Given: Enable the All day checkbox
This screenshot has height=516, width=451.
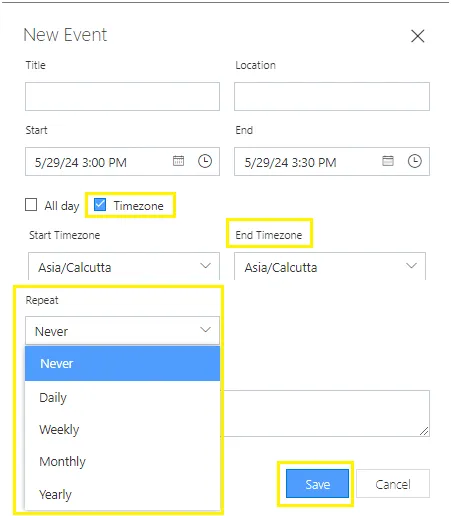Looking at the screenshot, I should (31, 205).
